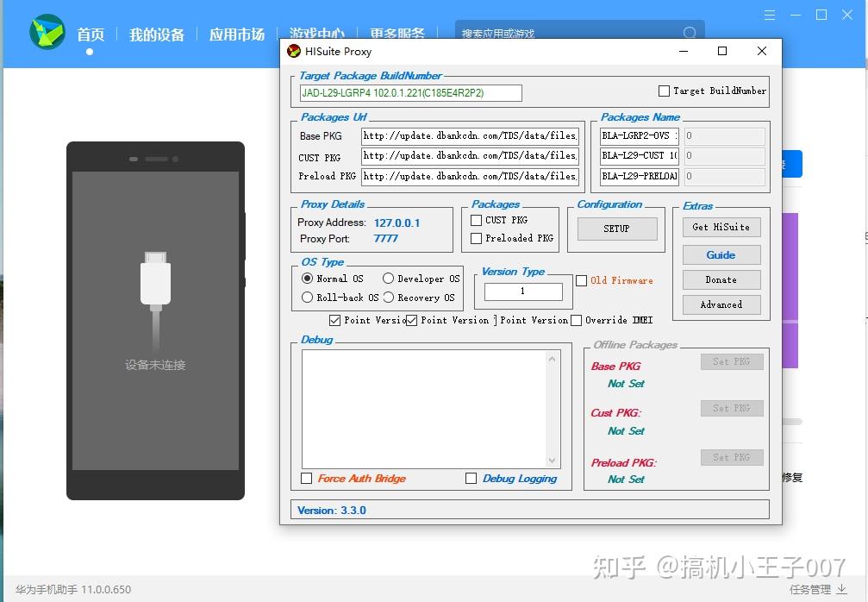This screenshot has height=602, width=868.
Task: Toggle the Force Auth Bridge option
Action: click(x=306, y=478)
